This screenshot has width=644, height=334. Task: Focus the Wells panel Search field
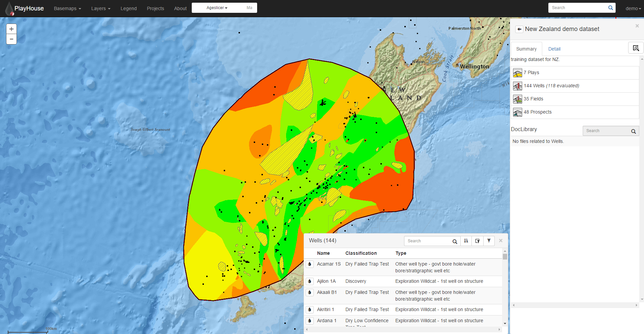pos(427,241)
